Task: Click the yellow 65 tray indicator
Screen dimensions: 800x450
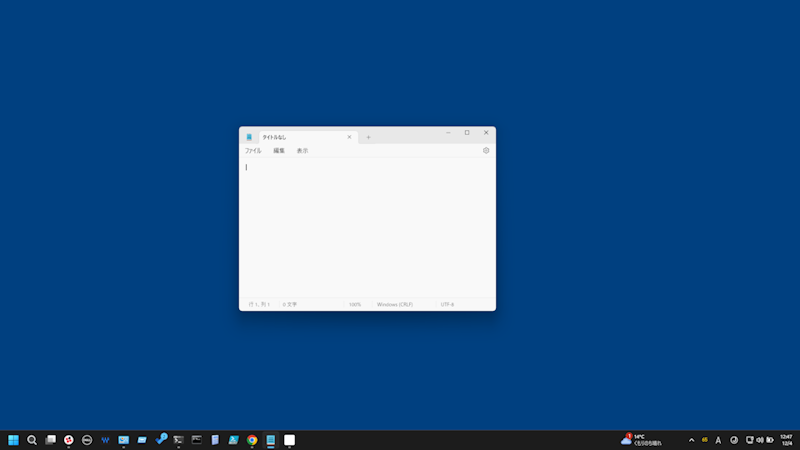Action: tap(705, 440)
